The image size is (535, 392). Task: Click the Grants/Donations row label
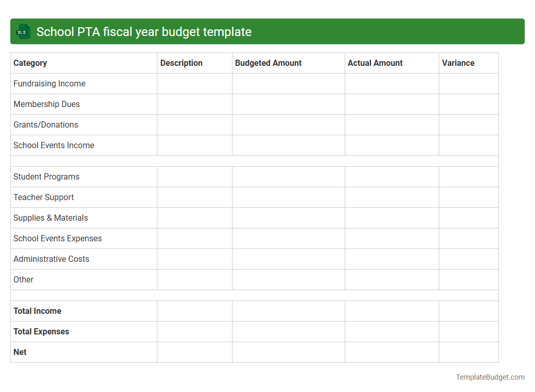click(46, 124)
